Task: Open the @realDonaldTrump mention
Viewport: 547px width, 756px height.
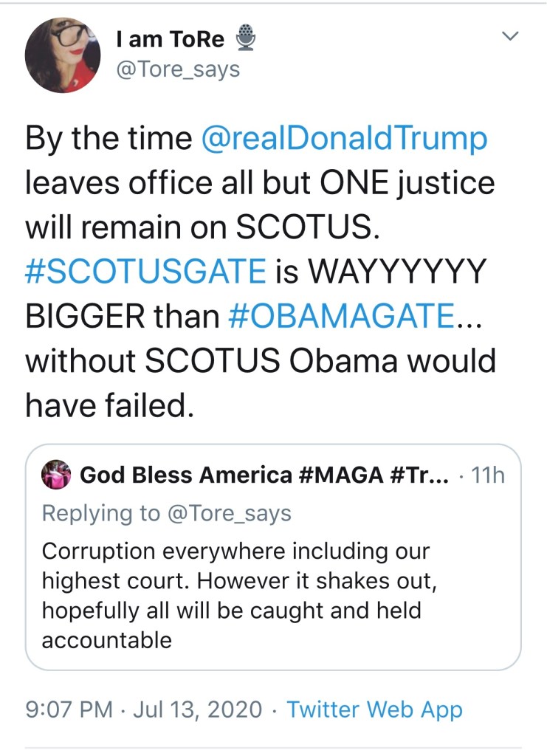Action: tap(343, 139)
